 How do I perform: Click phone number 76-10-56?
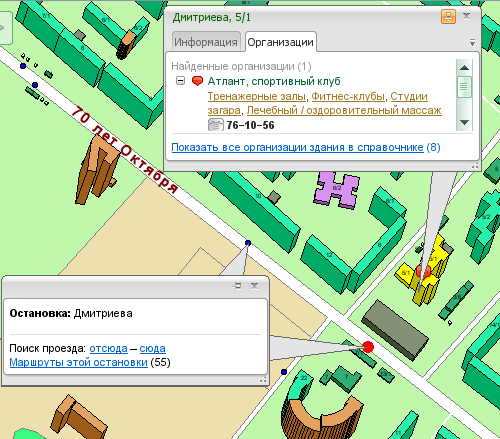250,125
